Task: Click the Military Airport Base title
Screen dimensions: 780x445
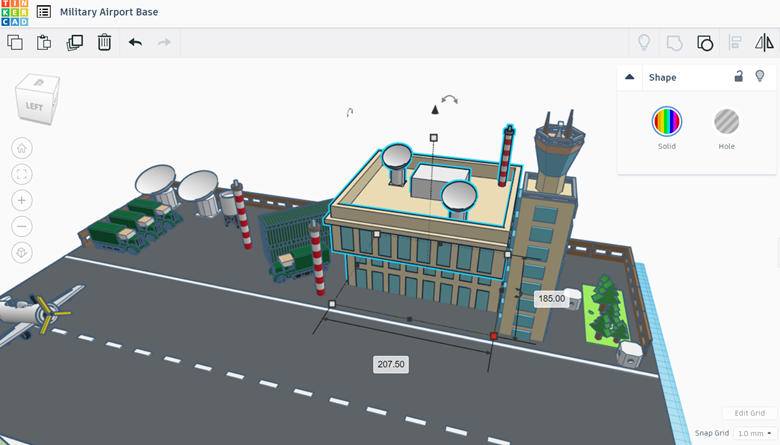Action: tap(109, 12)
